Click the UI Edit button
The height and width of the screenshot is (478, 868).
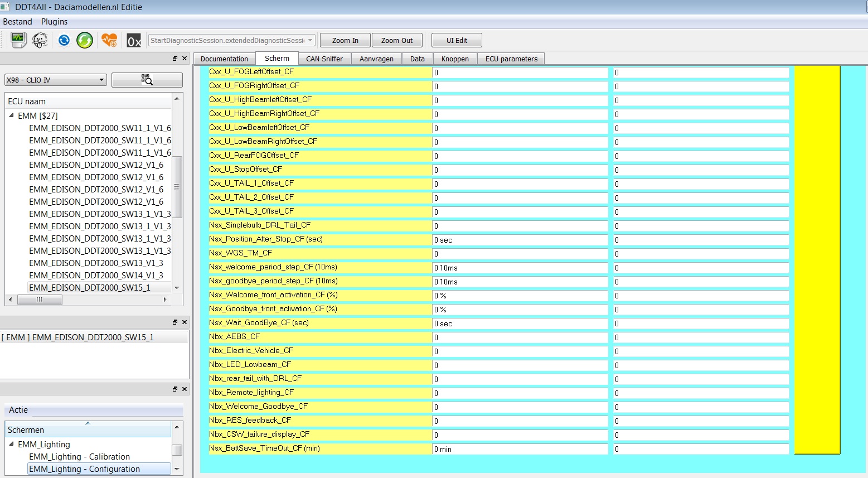coord(457,40)
